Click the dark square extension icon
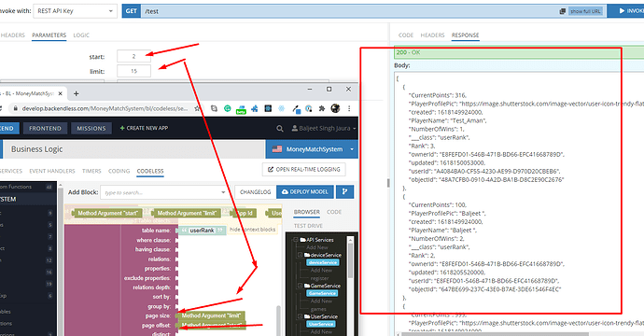 point(268,108)
